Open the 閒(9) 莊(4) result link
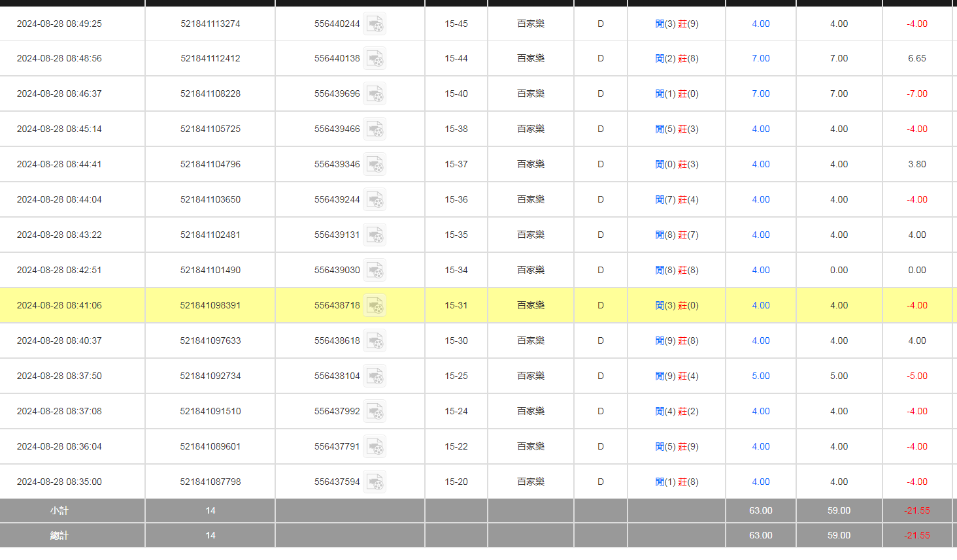This screenshot has width=957, height=560. [x=677, y=376]
